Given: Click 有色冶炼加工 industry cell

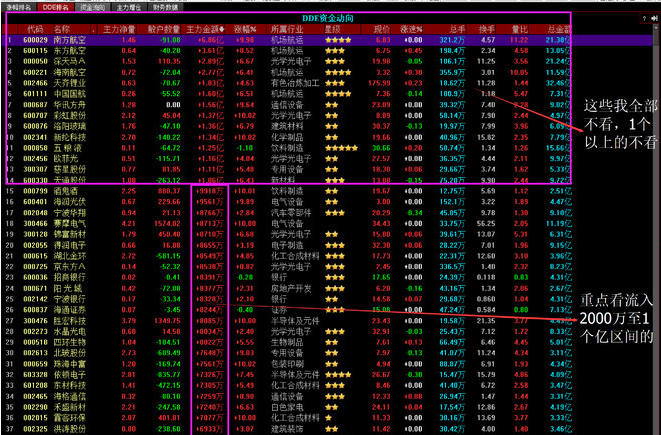Looking at the screenshot, I should [295, 83].
